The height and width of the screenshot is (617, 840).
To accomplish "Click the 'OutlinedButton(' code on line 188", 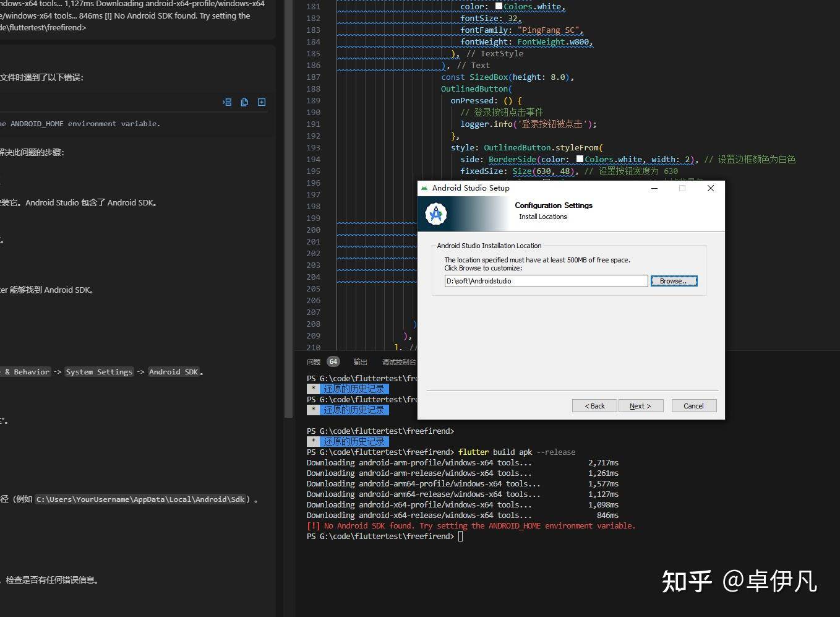I will (476, 89).
